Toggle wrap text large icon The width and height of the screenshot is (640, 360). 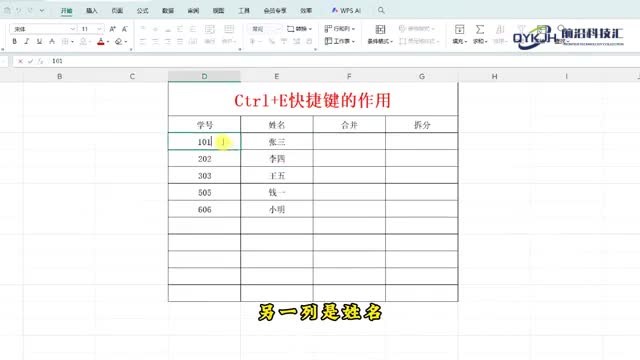point(210,29)
